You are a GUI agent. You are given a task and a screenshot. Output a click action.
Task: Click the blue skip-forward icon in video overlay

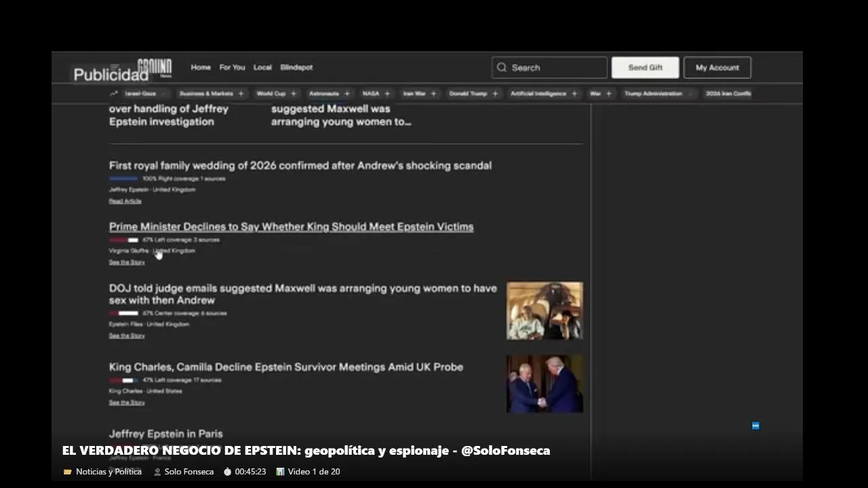pos(755,426)
